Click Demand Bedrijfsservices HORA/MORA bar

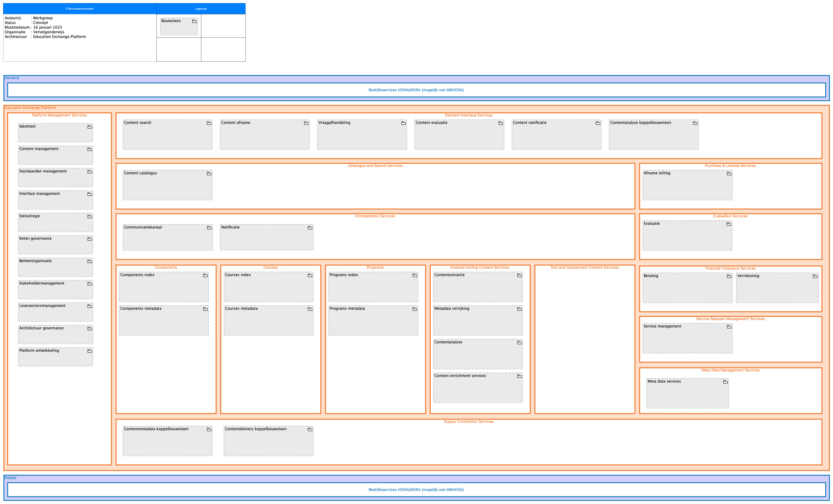pos(416,90)
